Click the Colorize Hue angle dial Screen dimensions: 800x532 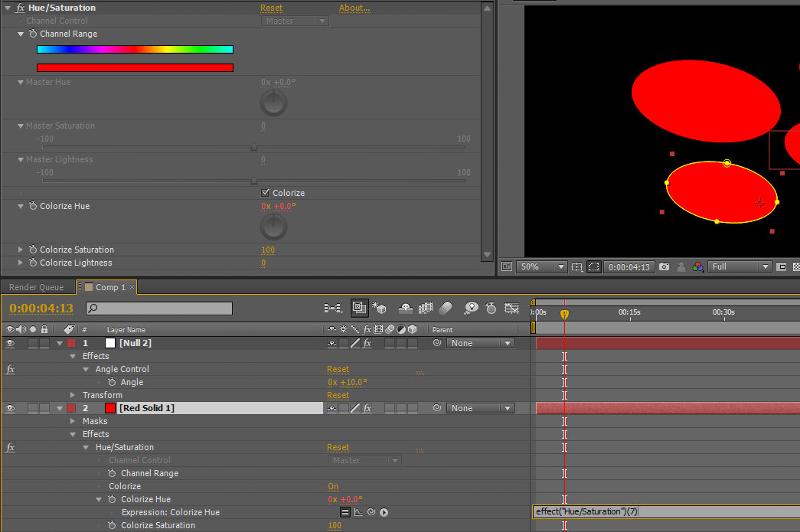tap(273, 227)
